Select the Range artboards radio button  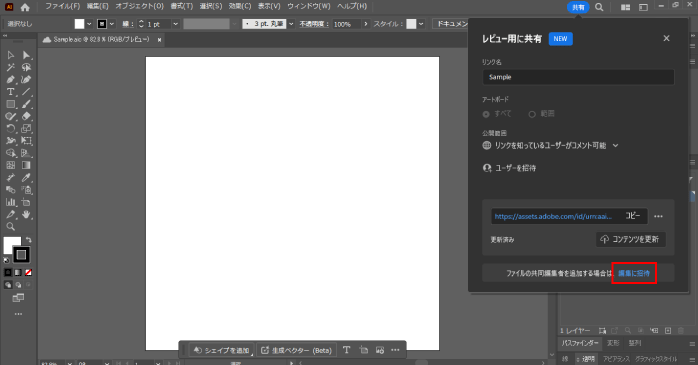[532, 114]
